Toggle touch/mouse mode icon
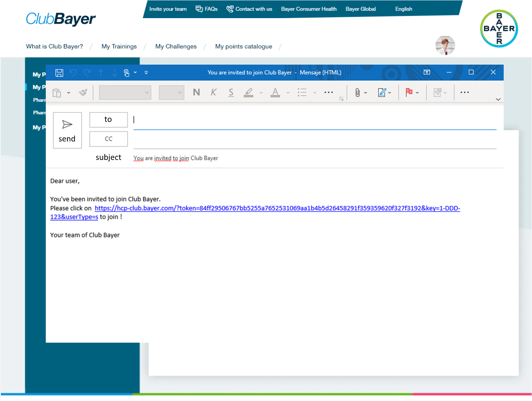532x401 pixels. pos(127,73)
